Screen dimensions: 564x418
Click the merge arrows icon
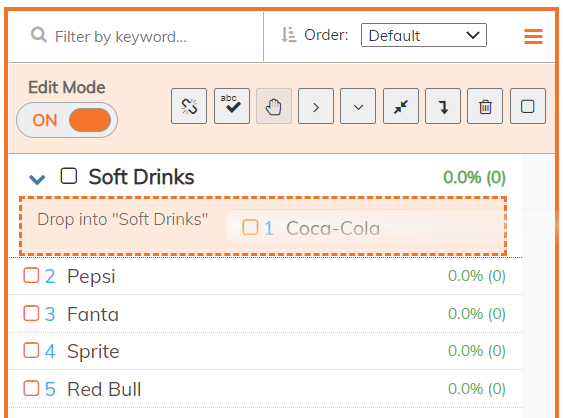pyautogui.click(x=401, y=106)
